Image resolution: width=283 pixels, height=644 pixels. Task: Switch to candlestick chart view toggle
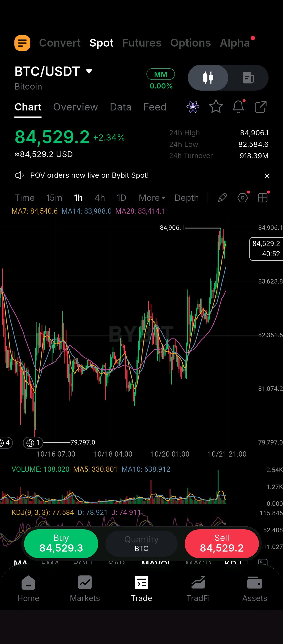coord(208,78)
